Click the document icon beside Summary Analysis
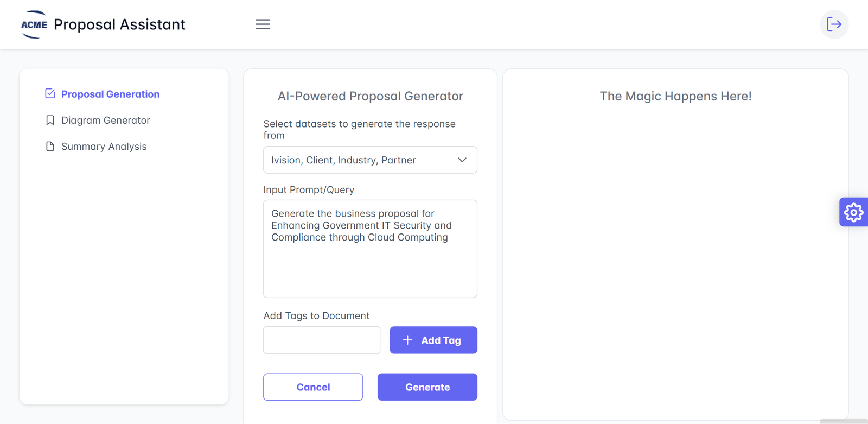868x424 pixels. click(x=49, y=146)
